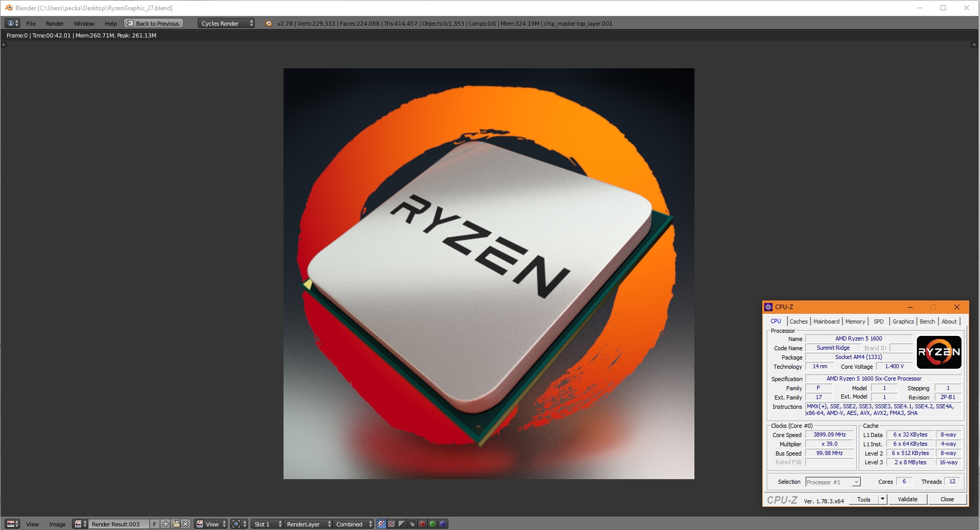Toggle the Red channel display
Screen dimensions: 980x530
[x=422, y=524]
